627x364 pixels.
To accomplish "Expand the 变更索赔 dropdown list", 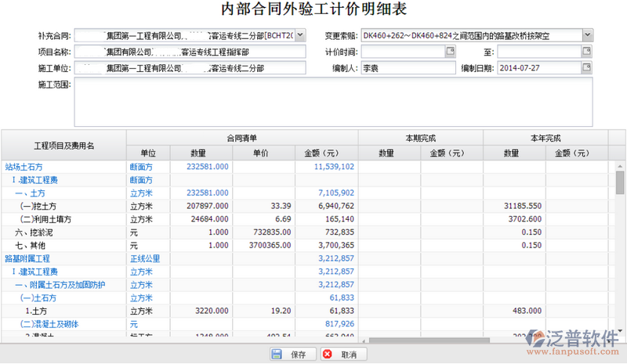I will [x=587, y=35].
